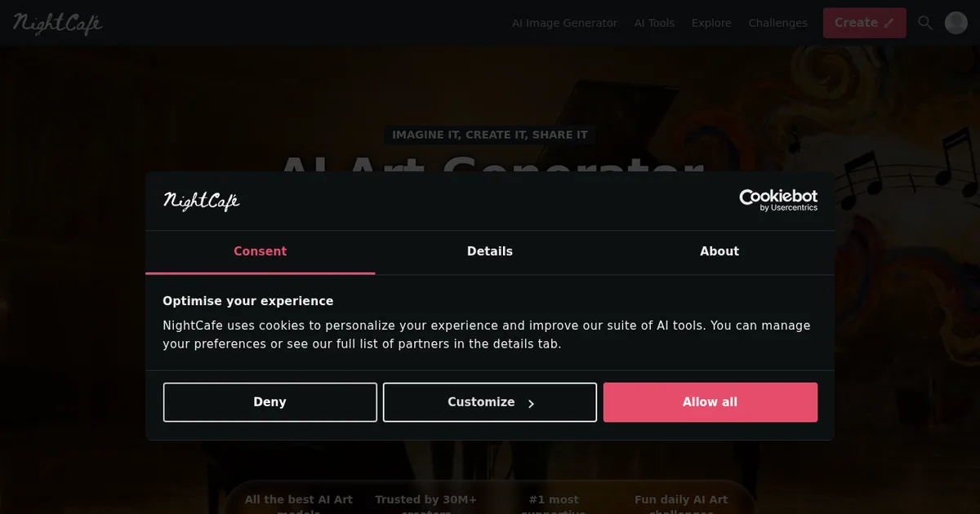Click the 'Optimise your experience' heading
980x514 pixels.
248,301
